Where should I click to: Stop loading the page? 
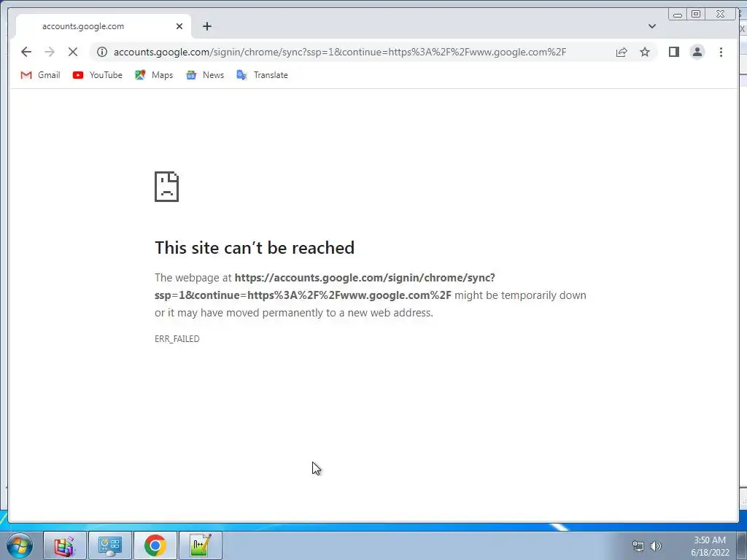tap(73, 52)
